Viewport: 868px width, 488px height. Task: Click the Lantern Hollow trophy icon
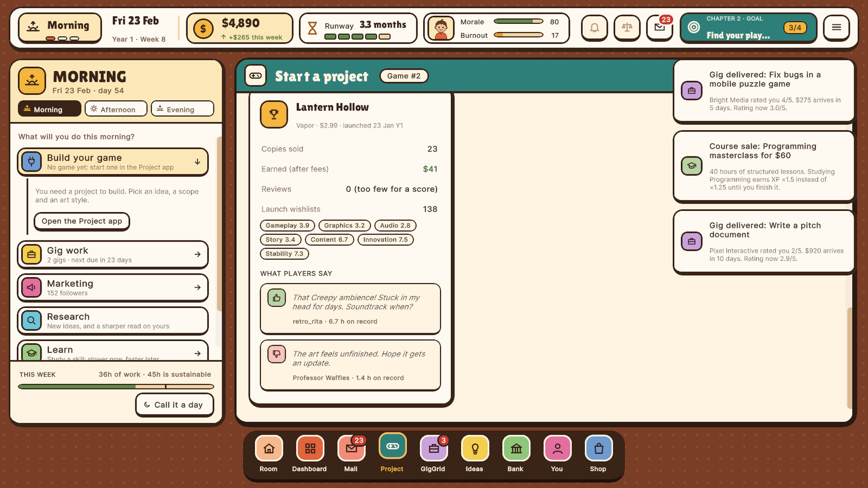tap(274, 114)
